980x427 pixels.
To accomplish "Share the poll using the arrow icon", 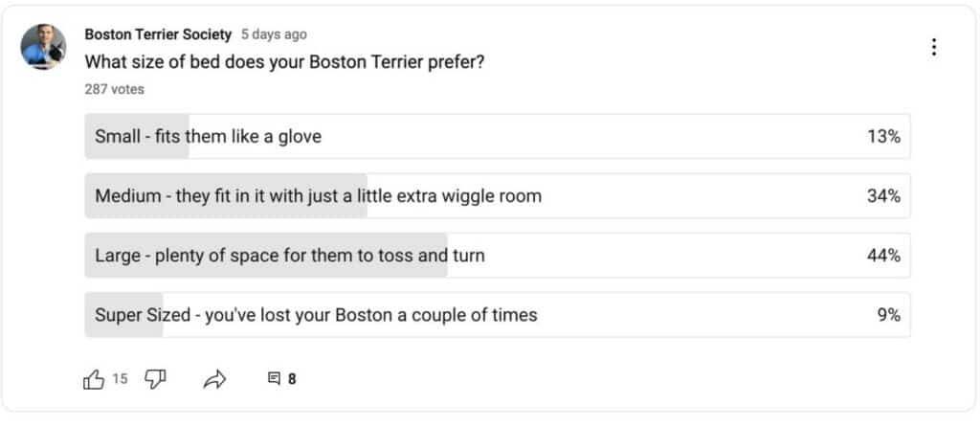I will (214, 379).
